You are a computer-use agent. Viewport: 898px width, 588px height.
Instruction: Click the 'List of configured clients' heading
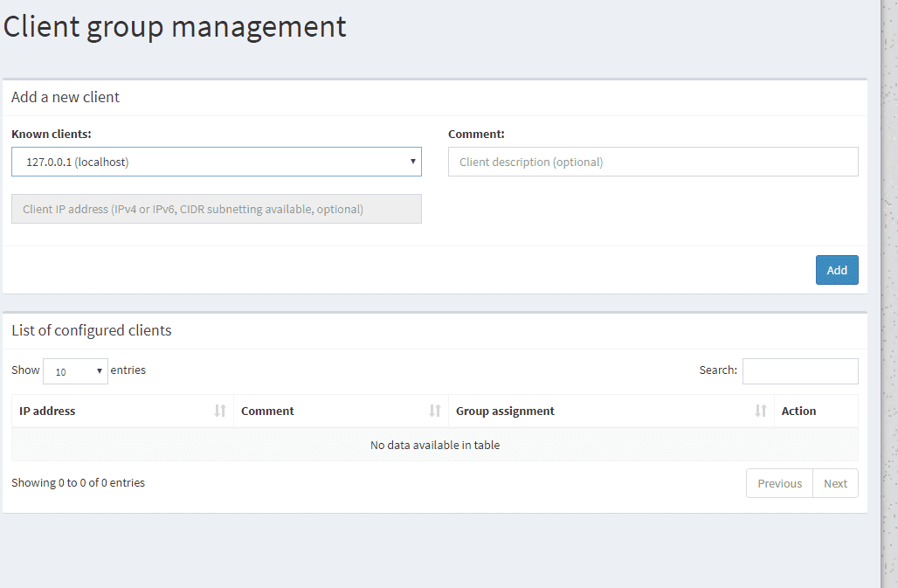point(92,330)
